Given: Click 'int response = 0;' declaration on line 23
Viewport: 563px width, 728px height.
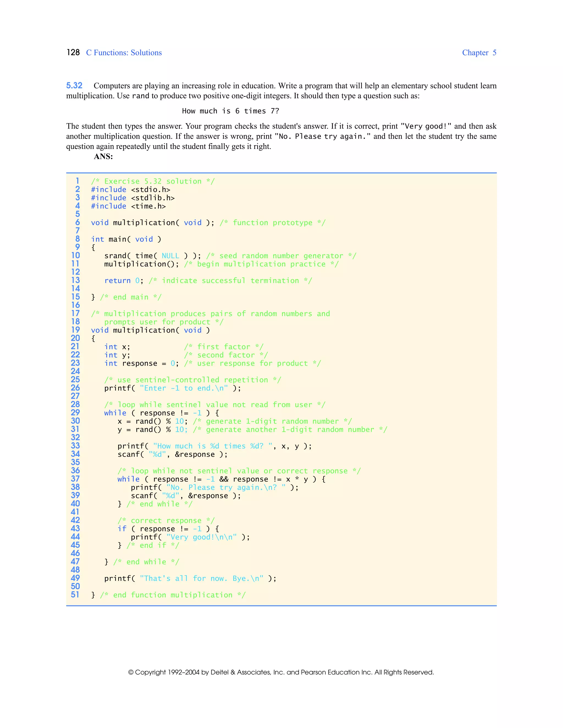Looking at the screenshot, I should [x=141, y=363].
